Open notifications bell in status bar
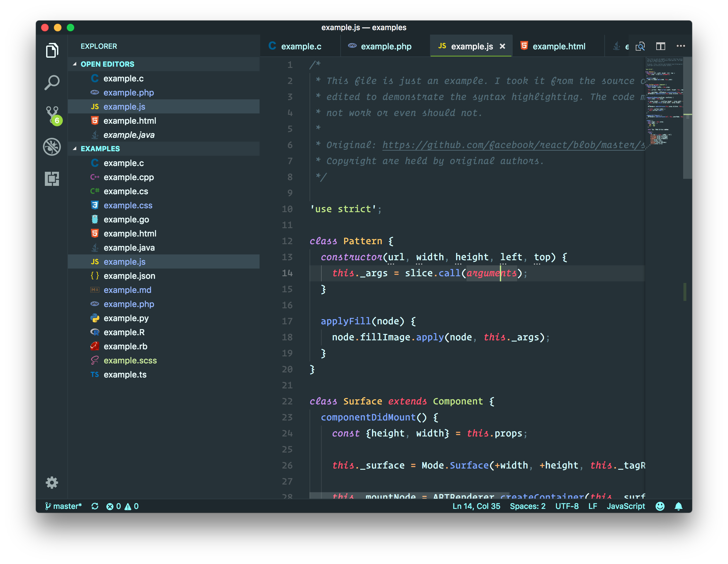728x564 pixels. pos(678,506)
